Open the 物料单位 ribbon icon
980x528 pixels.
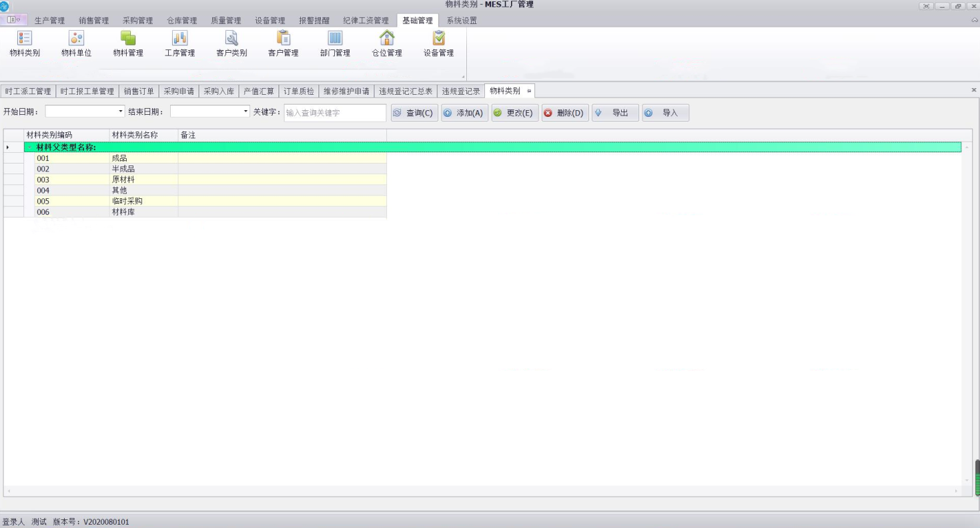(x=76, y=44)
